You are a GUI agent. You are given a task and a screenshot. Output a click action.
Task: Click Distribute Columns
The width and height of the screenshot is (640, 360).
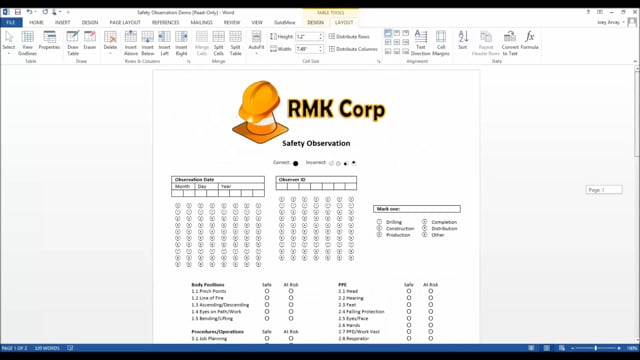353,49
